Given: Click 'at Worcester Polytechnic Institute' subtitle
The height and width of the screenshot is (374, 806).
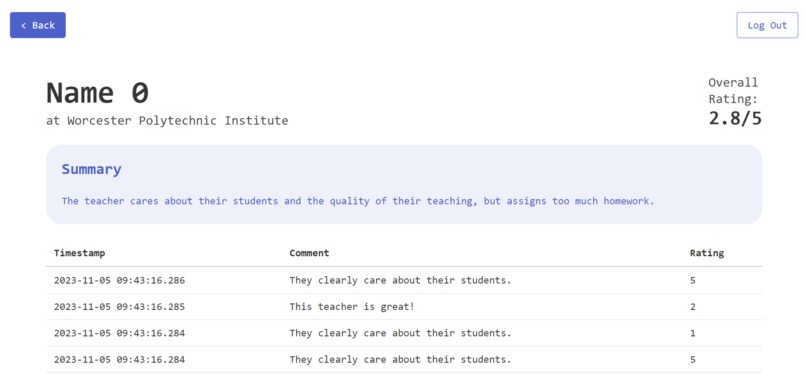Looking at the screenshot, I should [x=167, y=121].
